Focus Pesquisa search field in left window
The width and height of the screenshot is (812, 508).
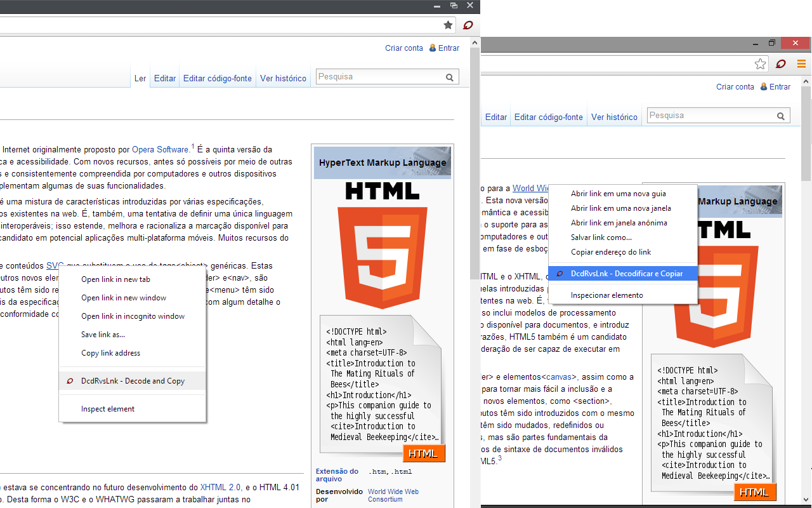point(387,77)
